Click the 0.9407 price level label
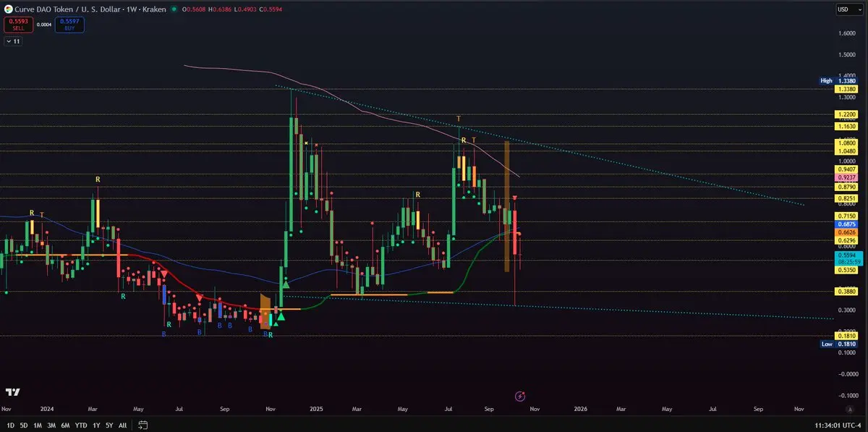The height and width of the screenshot is (432, 868). (x=847, y=169)
